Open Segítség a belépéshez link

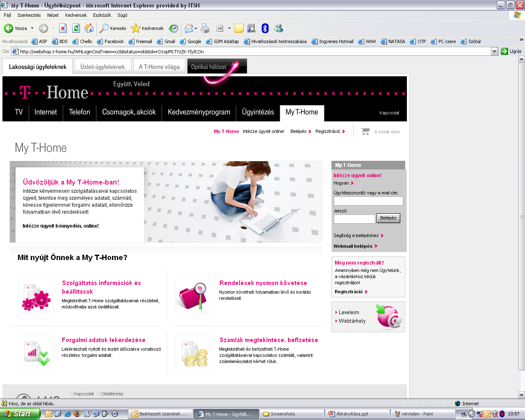pyautogui.click(x=358, y=236)
